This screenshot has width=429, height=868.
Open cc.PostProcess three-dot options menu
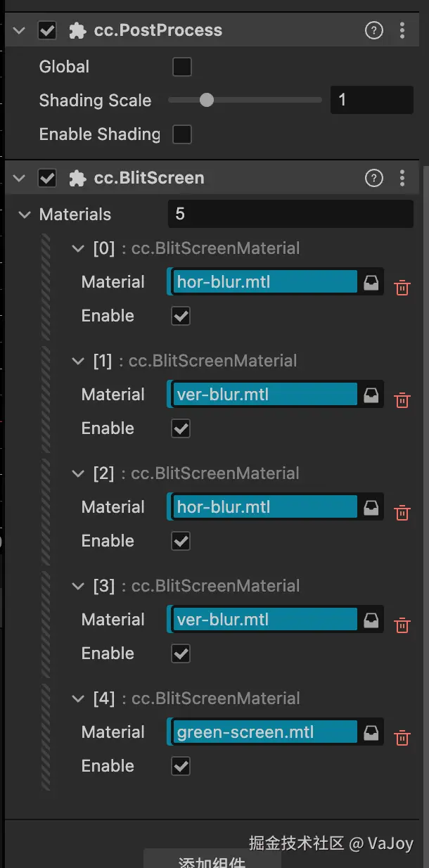click(x=402, y=30)
